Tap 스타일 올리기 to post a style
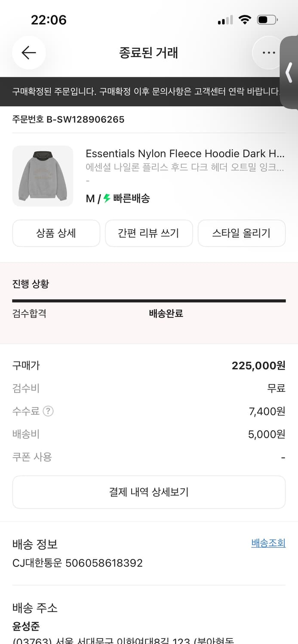 tap(241, 233)
